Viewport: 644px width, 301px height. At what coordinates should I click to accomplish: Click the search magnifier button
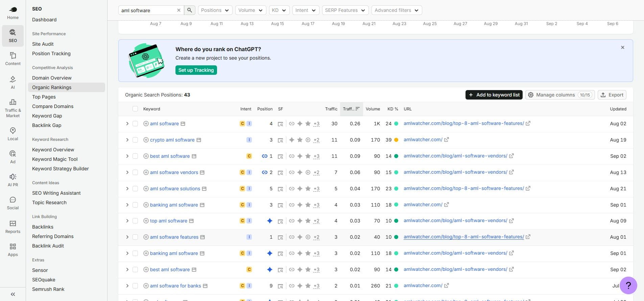[x=190, y=10]
